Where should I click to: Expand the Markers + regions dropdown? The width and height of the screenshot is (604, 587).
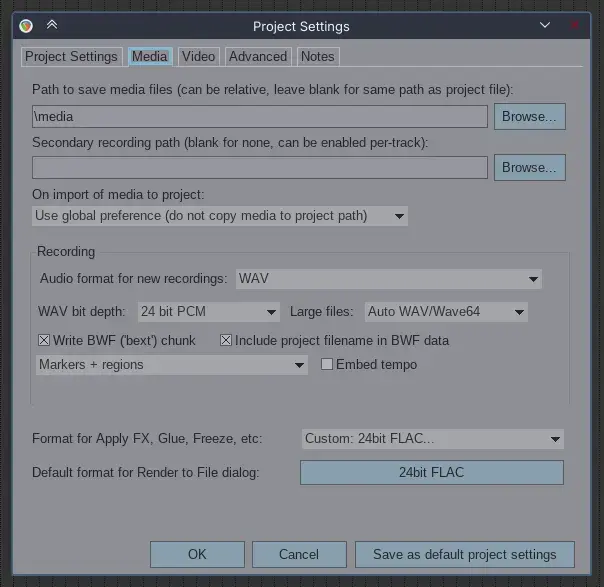(x=170, y=365)
